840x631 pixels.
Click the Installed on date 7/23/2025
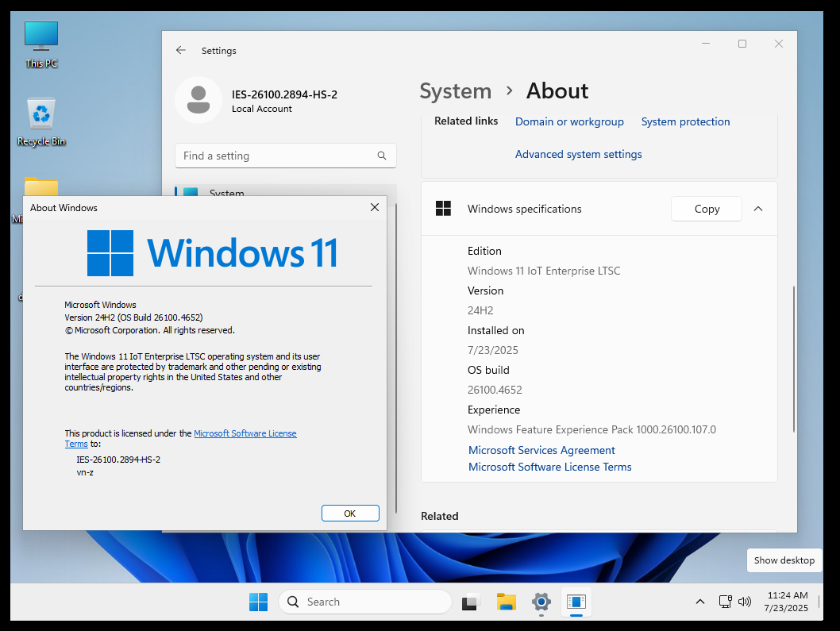(x=493, y=350)
